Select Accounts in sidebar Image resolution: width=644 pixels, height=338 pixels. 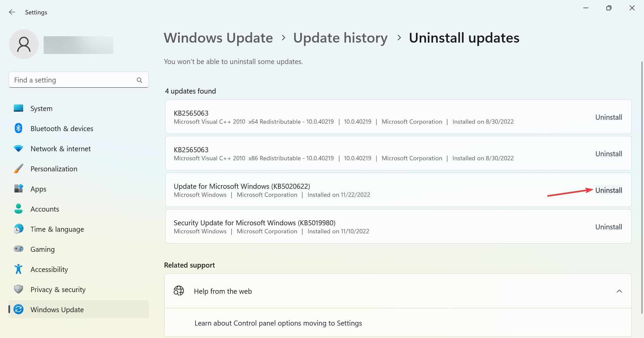point(78,209)
